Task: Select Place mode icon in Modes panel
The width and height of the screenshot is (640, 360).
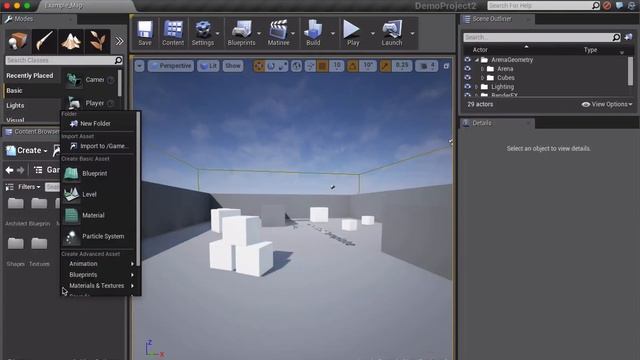Action: [18, 41]
